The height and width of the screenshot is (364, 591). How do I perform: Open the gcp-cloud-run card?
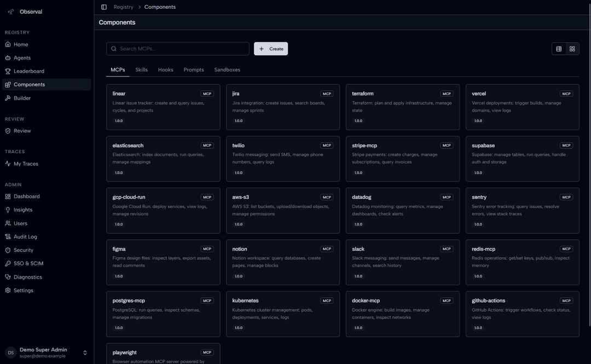[x=163, y=211]
